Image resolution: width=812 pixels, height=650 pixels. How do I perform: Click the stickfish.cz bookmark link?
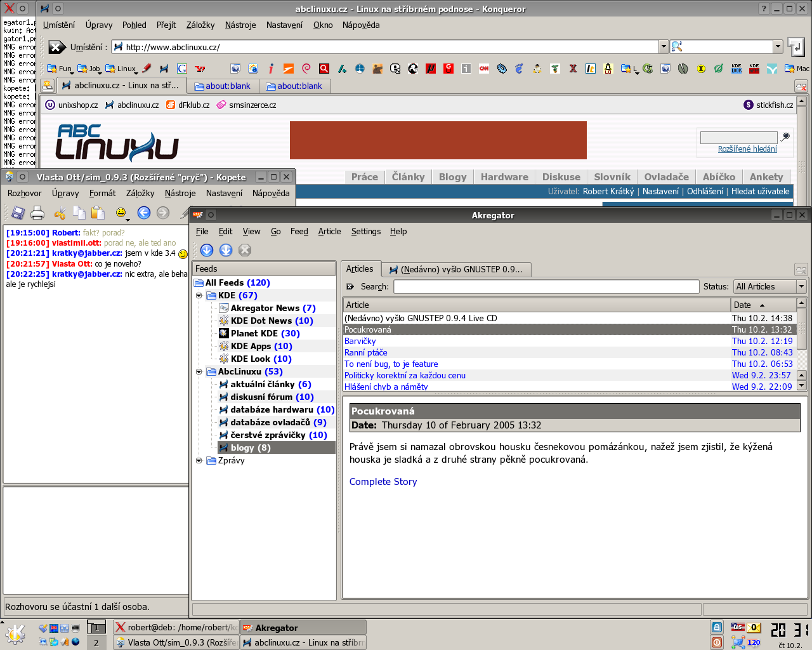768,105
